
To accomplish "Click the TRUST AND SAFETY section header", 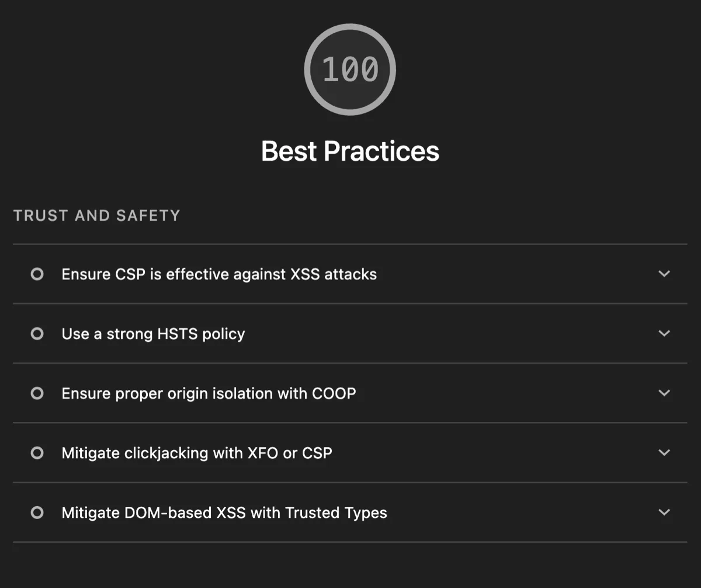I will click(97, 215).
